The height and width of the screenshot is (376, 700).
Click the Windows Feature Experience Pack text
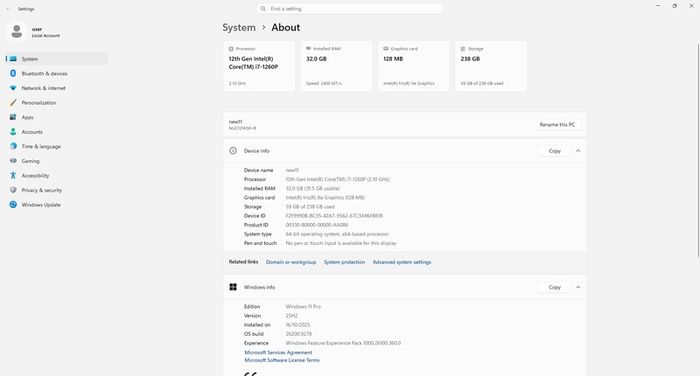point(343,343)
